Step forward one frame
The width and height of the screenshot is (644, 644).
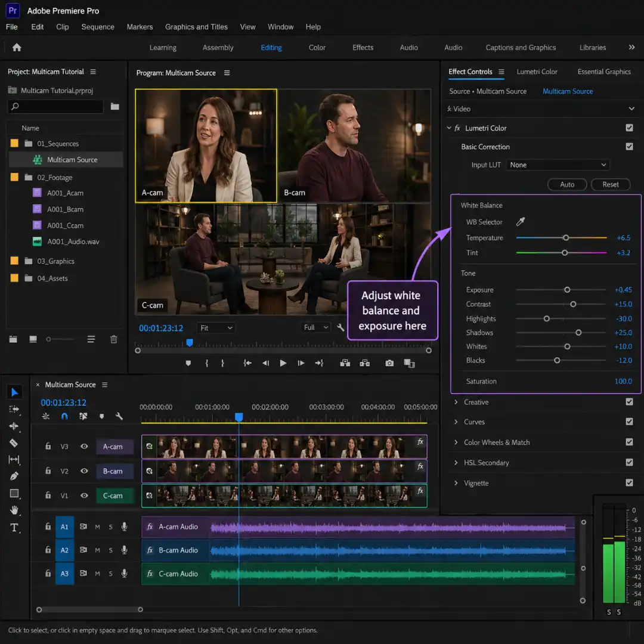coord(301,363)
